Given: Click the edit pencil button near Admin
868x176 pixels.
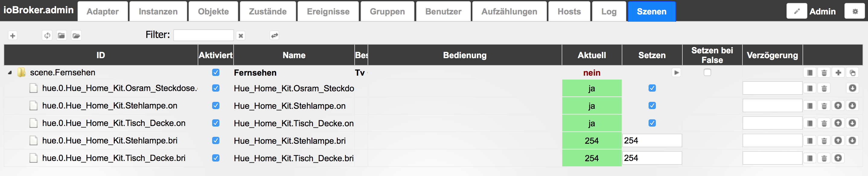Looking at the screenshot, I should [x=796, y=11].
